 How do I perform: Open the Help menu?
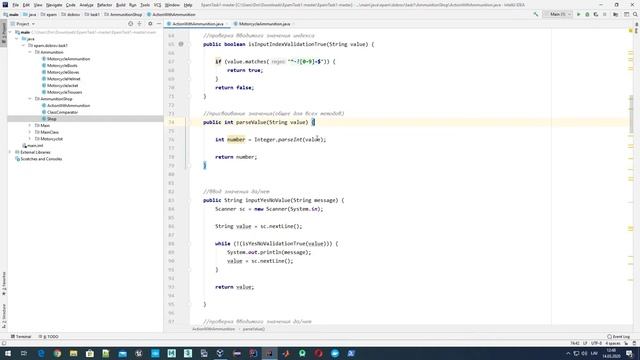[188, 5]
